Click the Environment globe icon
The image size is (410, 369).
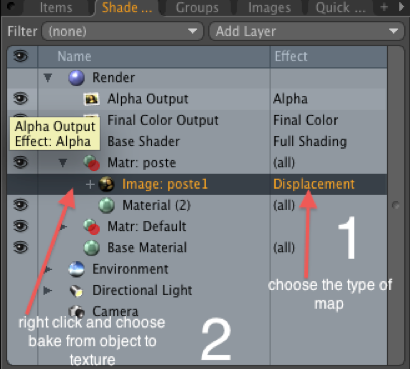76,269
